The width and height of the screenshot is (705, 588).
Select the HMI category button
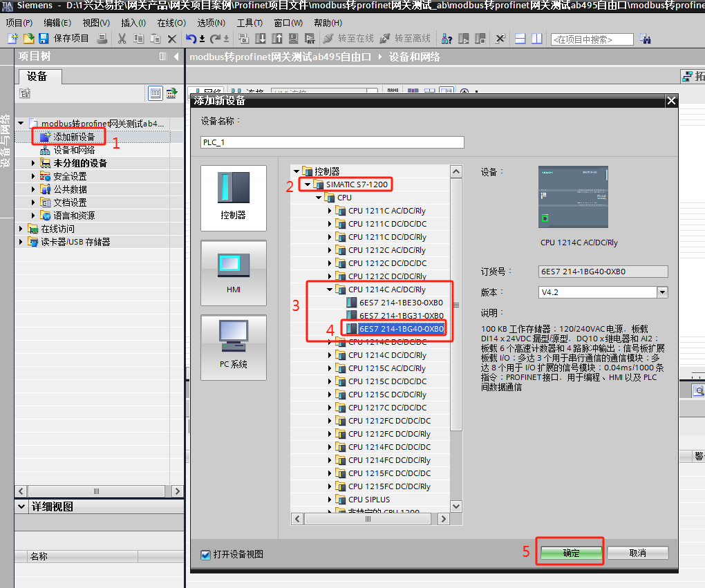click(234, 273)
